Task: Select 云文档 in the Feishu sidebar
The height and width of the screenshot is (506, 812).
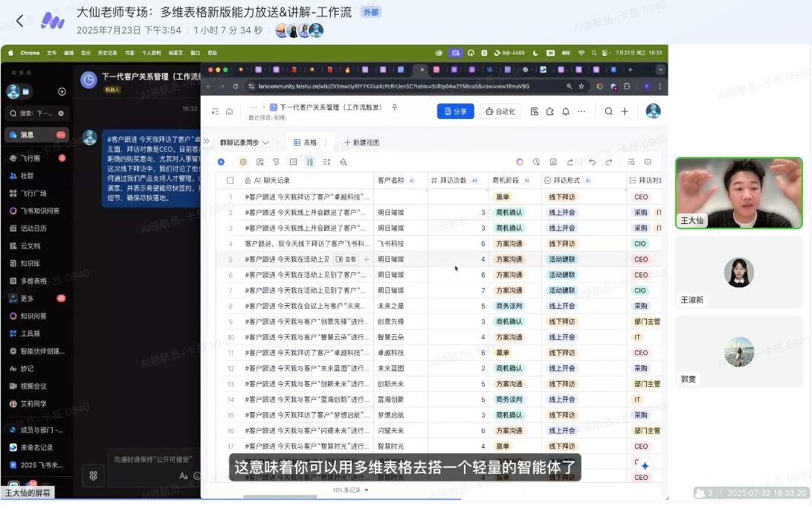Action: coord(30,246)
